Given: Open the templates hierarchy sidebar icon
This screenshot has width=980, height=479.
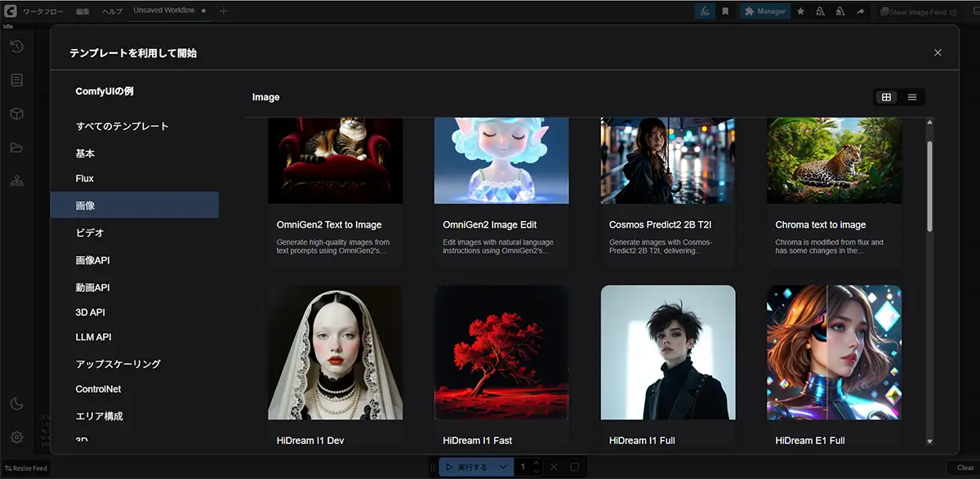Looking at the screenshot, I should pos(16,180).
